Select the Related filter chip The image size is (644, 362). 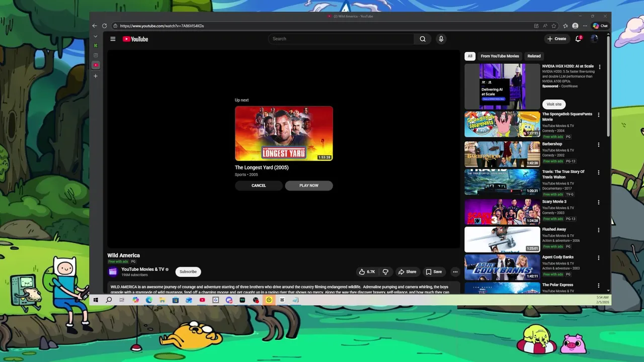pos(534,56)
